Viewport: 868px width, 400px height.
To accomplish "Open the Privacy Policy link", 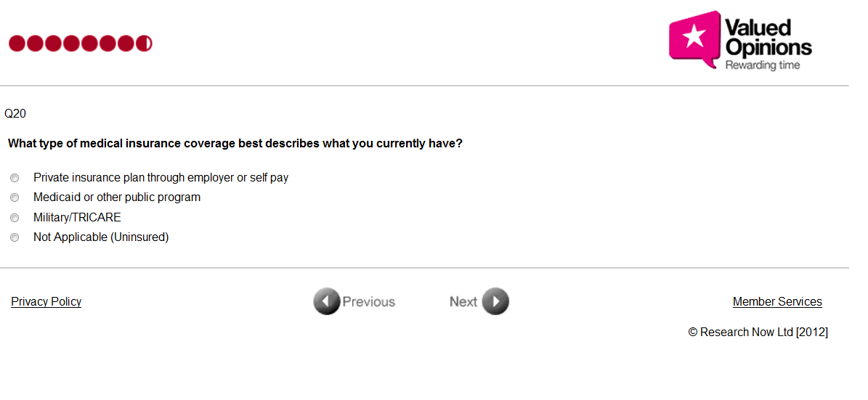I will pos(46,302).
